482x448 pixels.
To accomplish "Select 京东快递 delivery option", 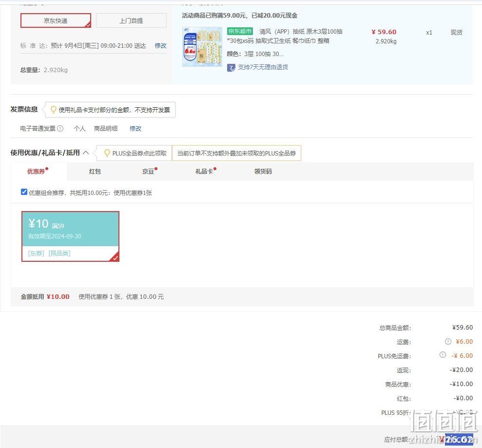I will click(56, 20).
